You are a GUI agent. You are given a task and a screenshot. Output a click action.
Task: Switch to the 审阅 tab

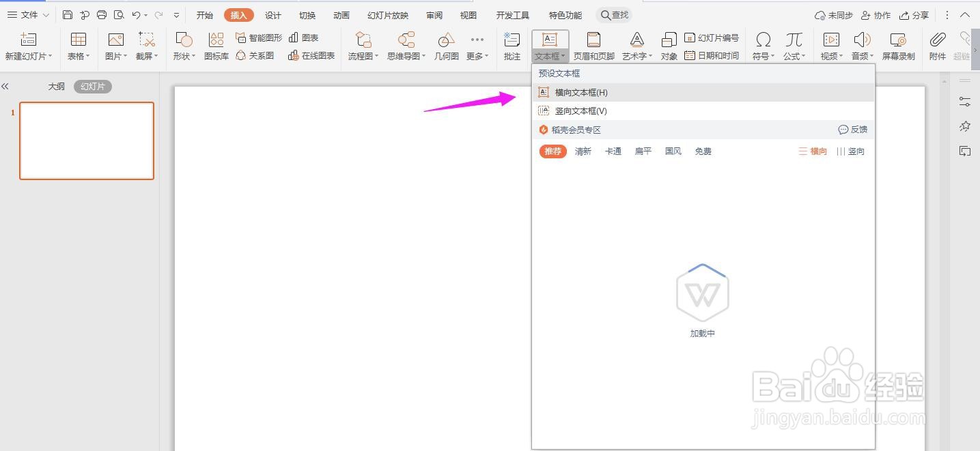pos(434,15)
